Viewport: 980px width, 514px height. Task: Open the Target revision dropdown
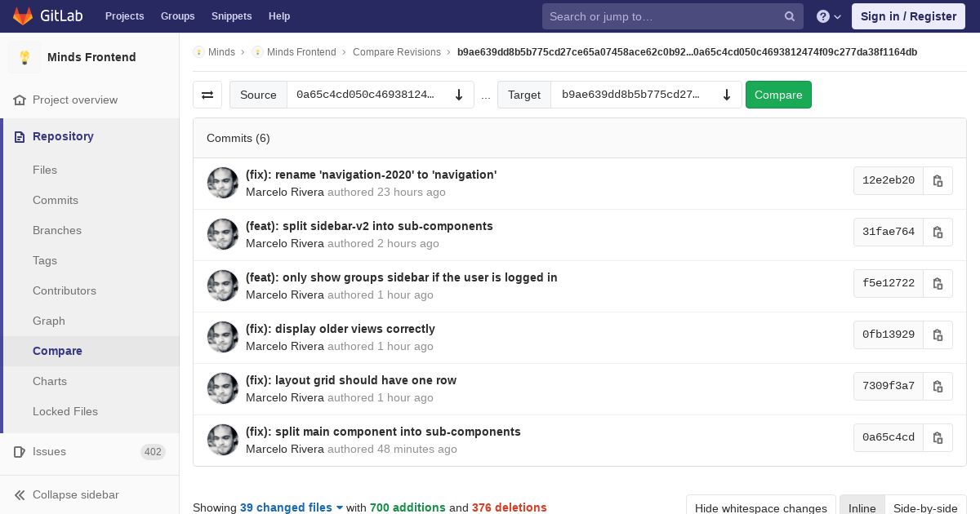tap(646, 95)
